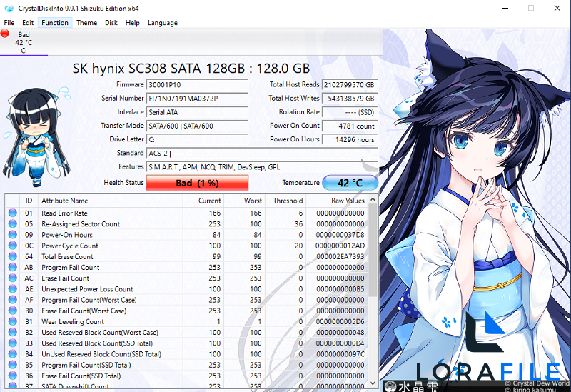Click the chibi Shizuku character image
Viewport: 571px width, 392px height.
[x=36, y=136]
